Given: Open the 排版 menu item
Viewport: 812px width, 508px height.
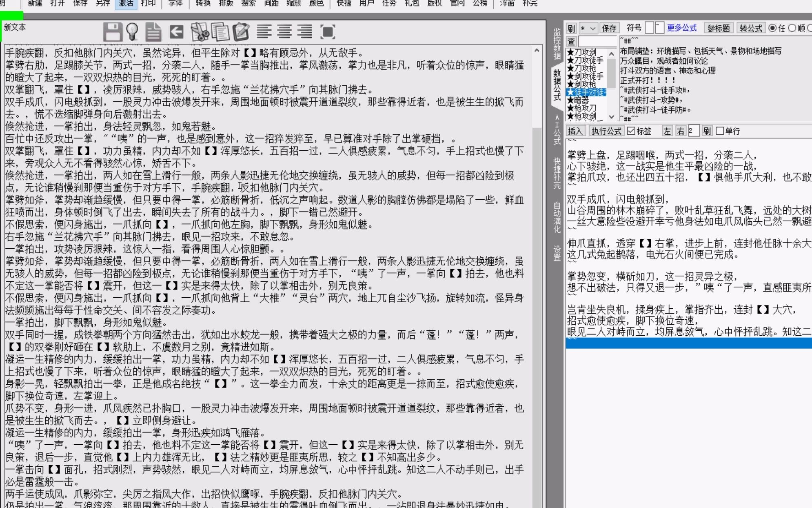Looking at the screenshot, I should pyautogui.click(x=226, y=3).
